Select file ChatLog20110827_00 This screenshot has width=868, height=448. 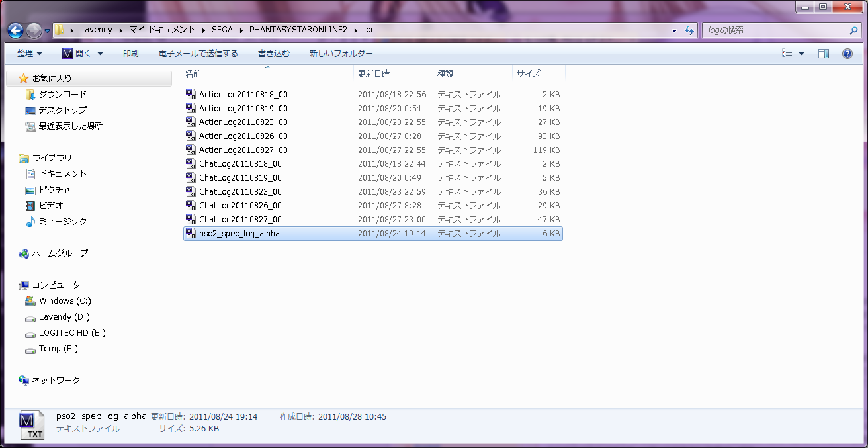click(373, 219)
